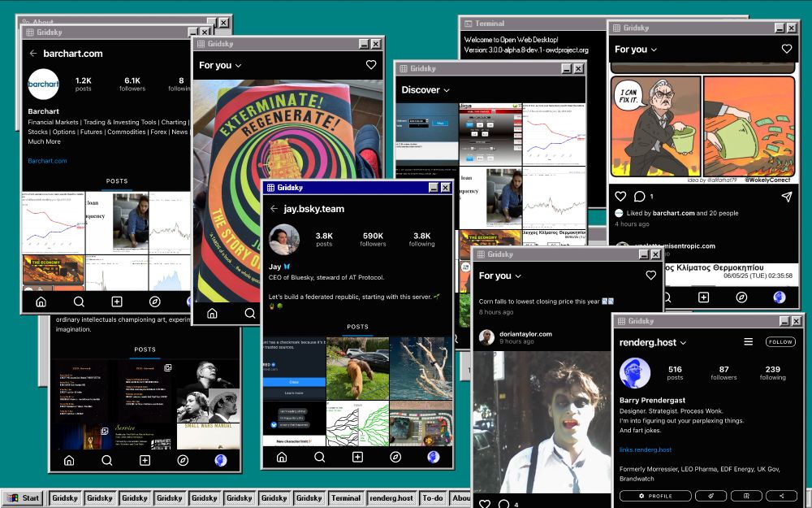Open search in barchart.com window's bottom bar

coord(79,302)
